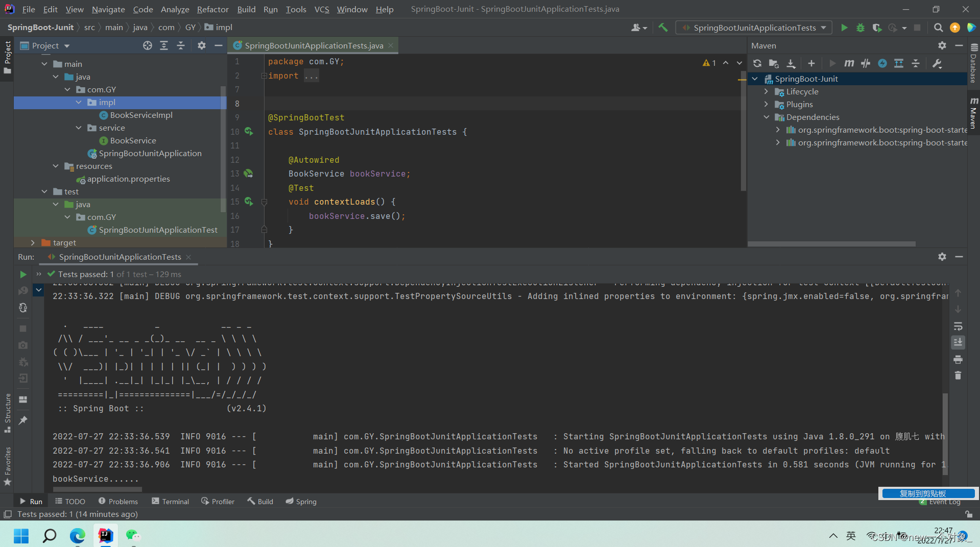Toggle scroll to end of console
The image size is (980, 547).
[x=958, y=342]
